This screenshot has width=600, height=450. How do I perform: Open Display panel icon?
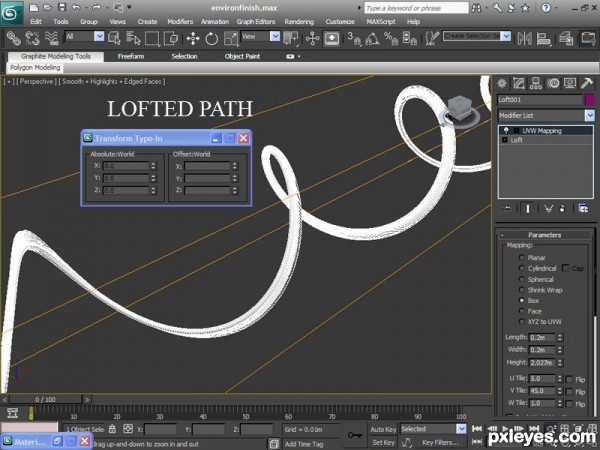pyautogui.click(x=570, y=83)
